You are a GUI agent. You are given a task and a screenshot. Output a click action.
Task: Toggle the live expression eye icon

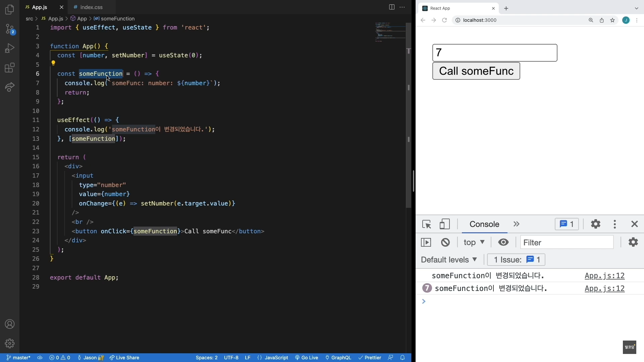tap(503, 242)
